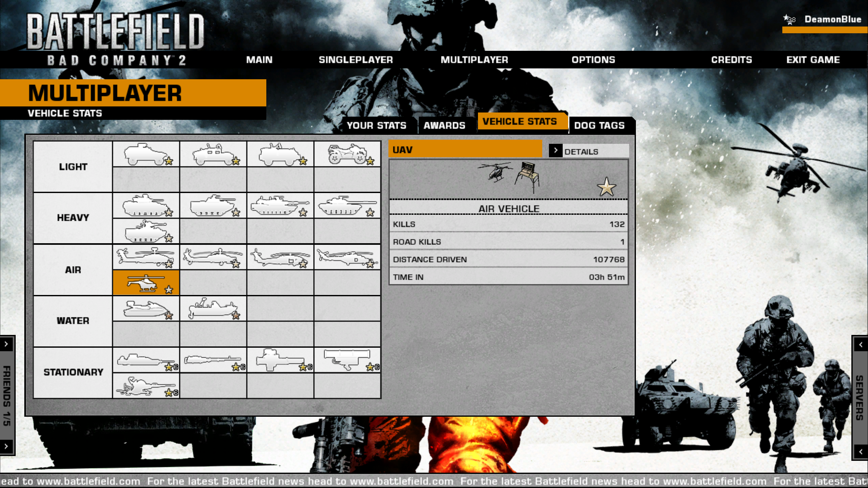This screenshot has height=488, width=868.
Task: Select the highlighted UAV helicopter icon
Action: pos(146,283)
